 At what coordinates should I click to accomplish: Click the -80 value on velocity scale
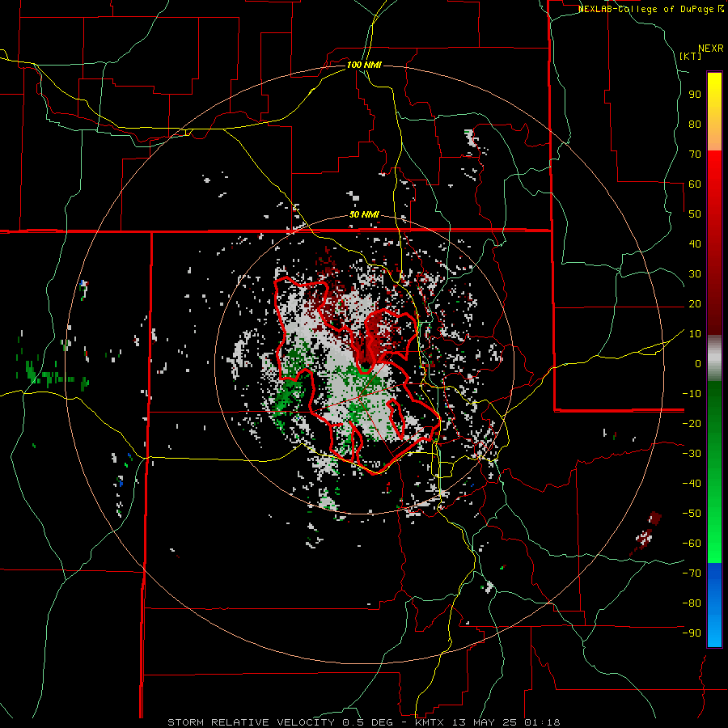pyautogui.click(x=692, y=603)
